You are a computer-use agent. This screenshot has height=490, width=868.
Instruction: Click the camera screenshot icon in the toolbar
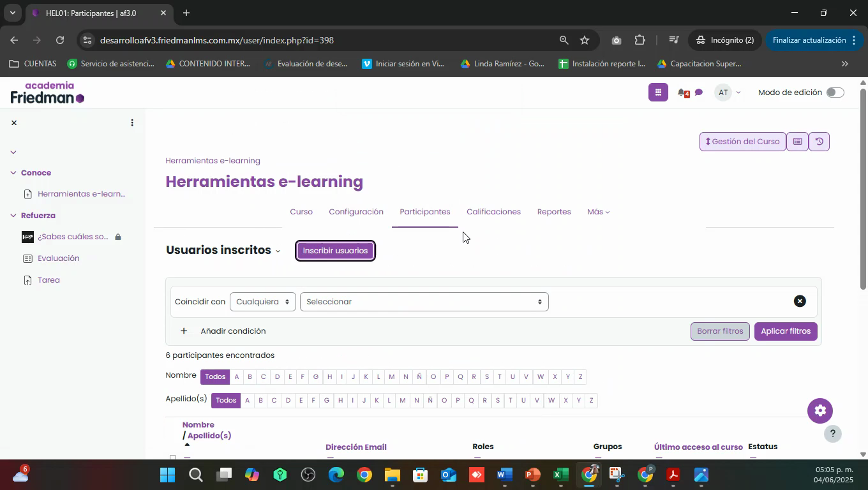click(x=616, y=40)
